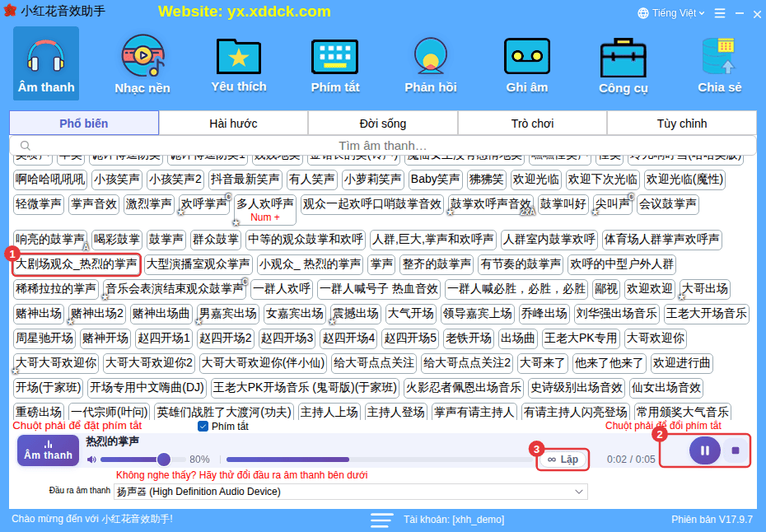
Task: Play the 老铁开场 sound
Action: 469,338
